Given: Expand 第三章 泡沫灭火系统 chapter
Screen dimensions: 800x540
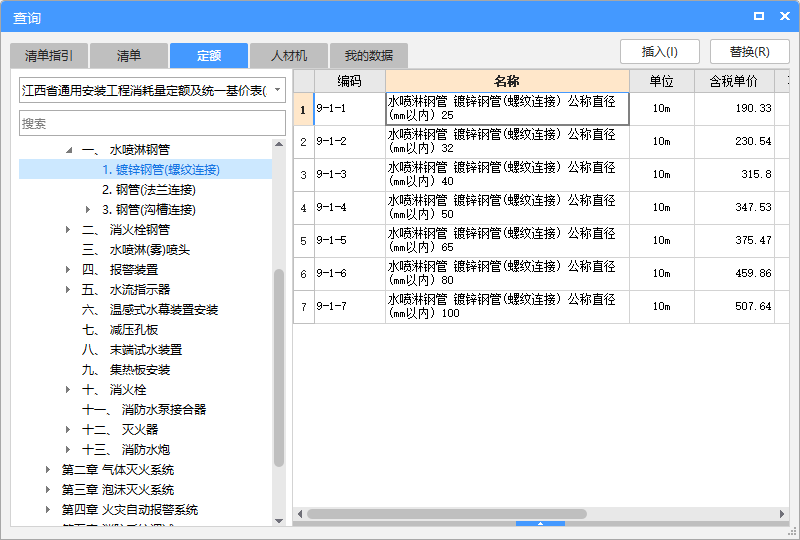Looking at the screenshot, I should tap(47, 489).
